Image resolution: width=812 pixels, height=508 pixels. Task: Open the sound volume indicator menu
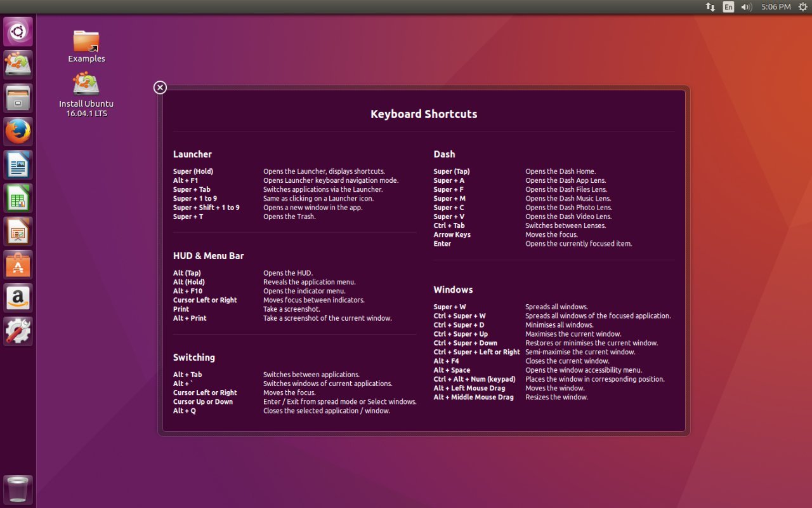(746, 7)
